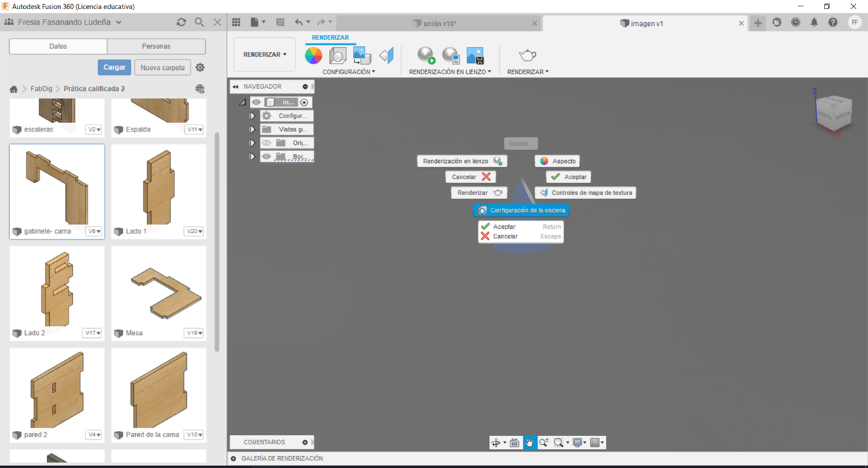The height and width of the screenshot is (468, 868).
Task: Search in the data panel
Action: 199,22
